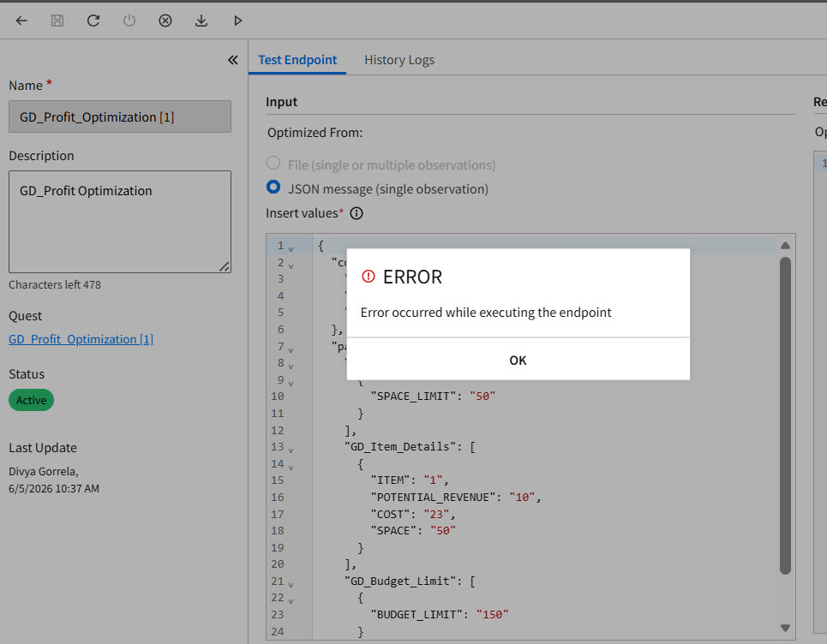Click the Active status badge

pyautogui.click(x=31, y=400)
